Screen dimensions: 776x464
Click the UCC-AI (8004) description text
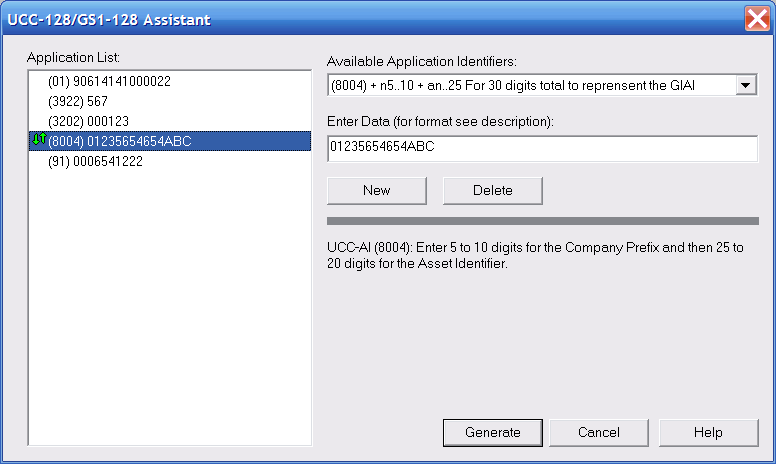(535, 255)
